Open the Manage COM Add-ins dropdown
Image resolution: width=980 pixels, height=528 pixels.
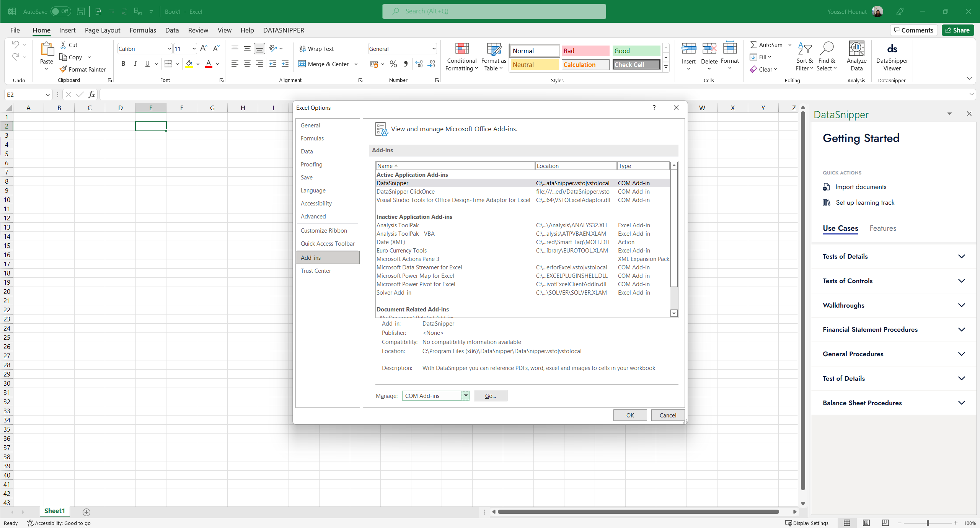click(465, 396)
